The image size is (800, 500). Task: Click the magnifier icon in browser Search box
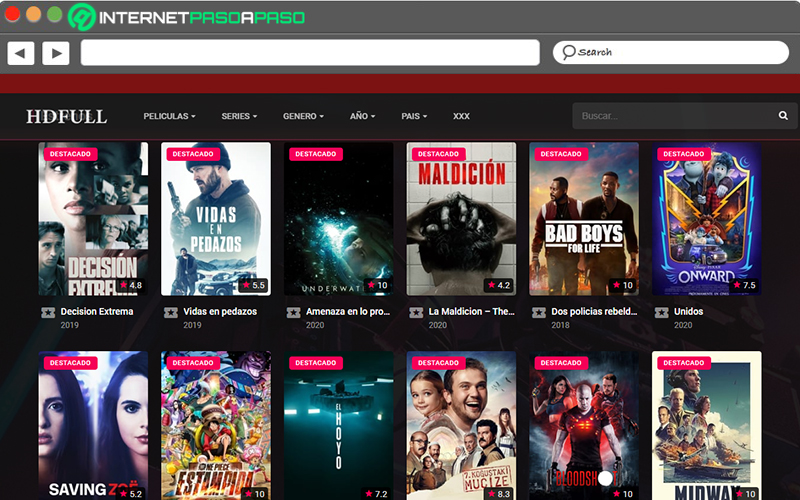click(569, 52)
